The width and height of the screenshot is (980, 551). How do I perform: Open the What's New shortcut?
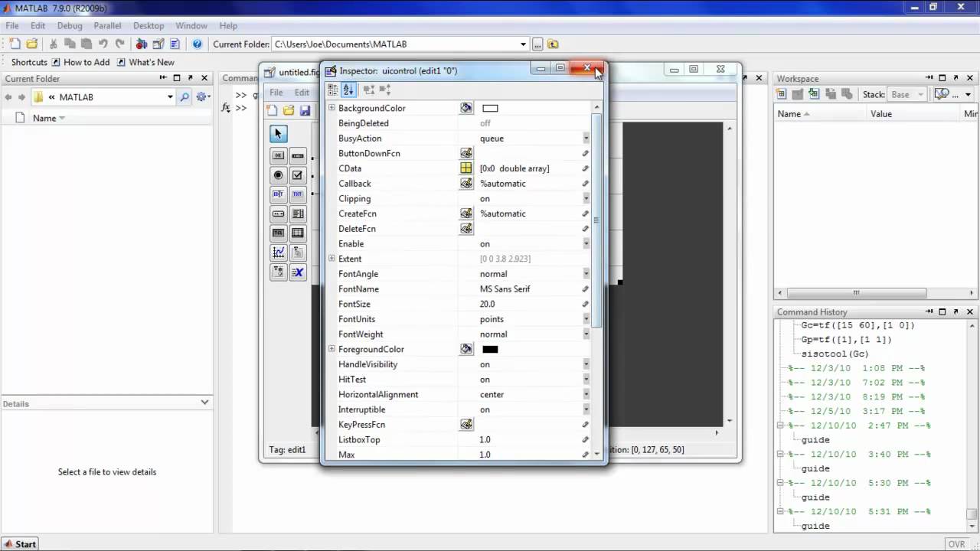145,62
